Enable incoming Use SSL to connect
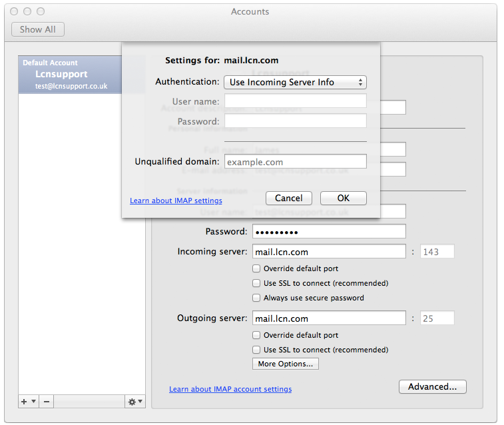The image size is (504, 425). 256,283
